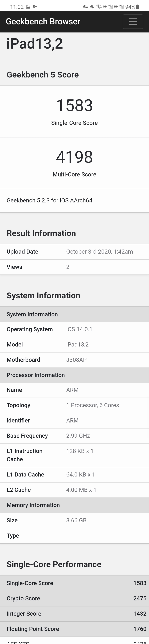Select the L1 instruction cache 128 KB x 1
This screenshot has height=644, width=149.
(x=80, y=451)
